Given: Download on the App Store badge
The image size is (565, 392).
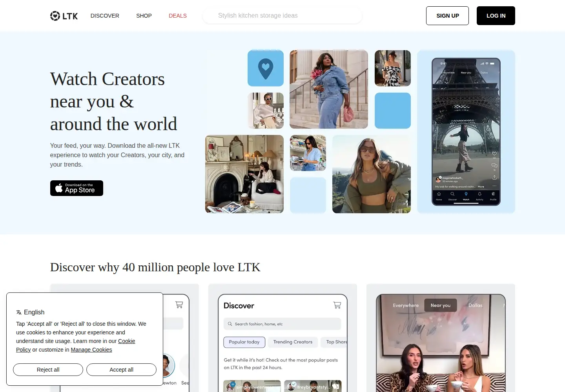Looking at the screenshot, I should [x=77, y=188].
